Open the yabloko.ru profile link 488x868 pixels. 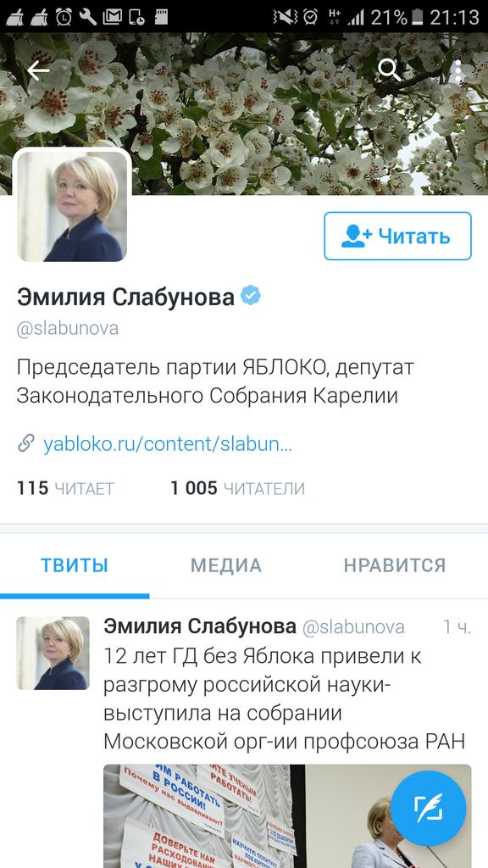pos(167,444)
